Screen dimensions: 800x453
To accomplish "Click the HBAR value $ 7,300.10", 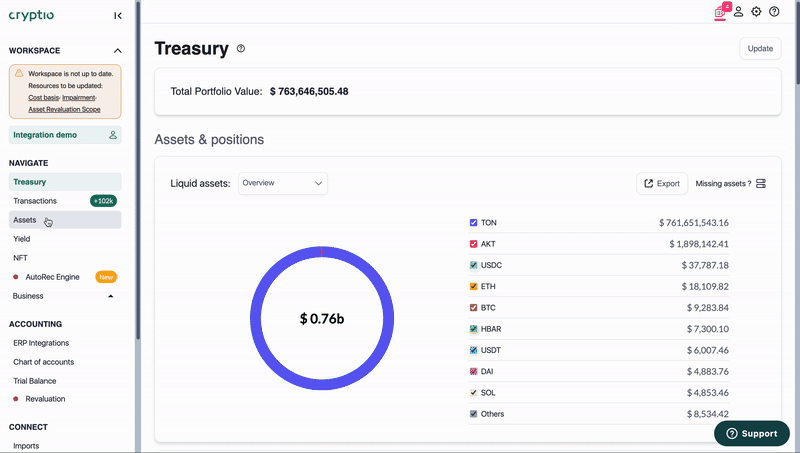I will point(708,329).
